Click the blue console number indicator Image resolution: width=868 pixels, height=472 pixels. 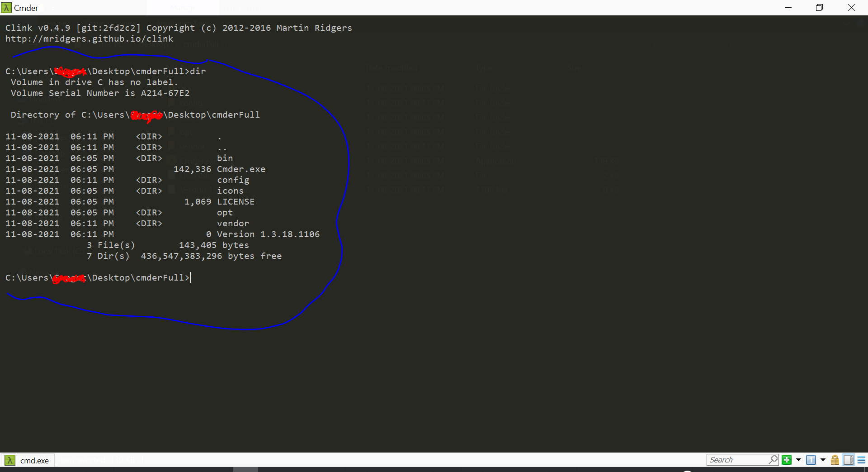point(811,460)
